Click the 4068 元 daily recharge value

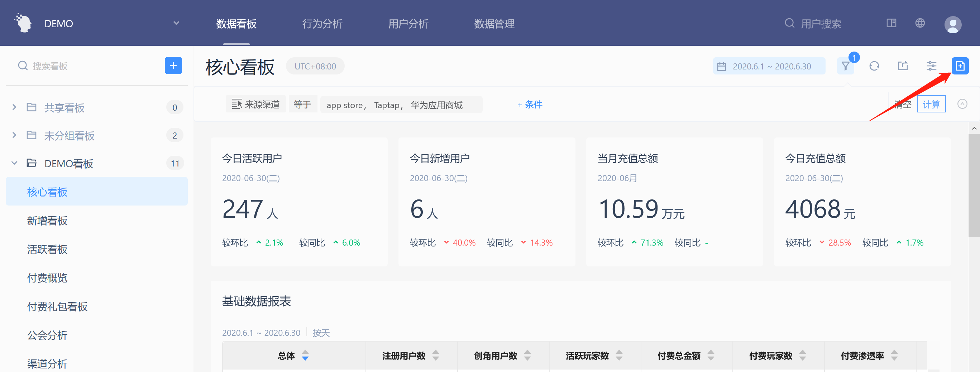820,209
